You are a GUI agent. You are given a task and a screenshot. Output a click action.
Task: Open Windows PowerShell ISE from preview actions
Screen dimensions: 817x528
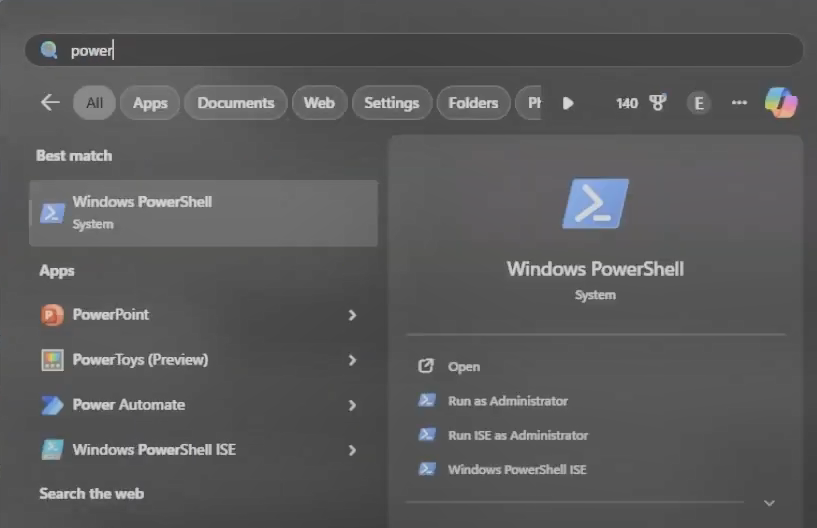click(517, 470)
